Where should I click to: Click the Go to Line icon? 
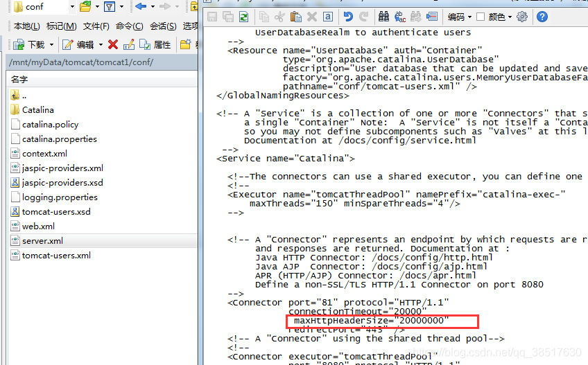point(432,17)
